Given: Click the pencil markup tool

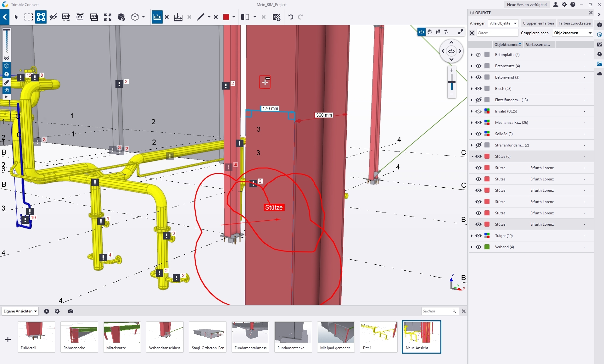Looking at the screenshot, I should pos(200,17).
